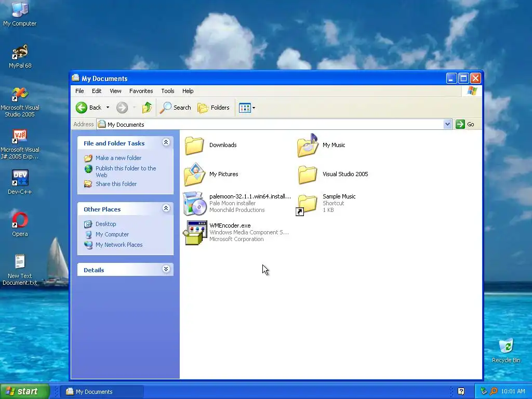Click the green Go arrow button
The width and height of the screenshot is (532, 399).
460,124
